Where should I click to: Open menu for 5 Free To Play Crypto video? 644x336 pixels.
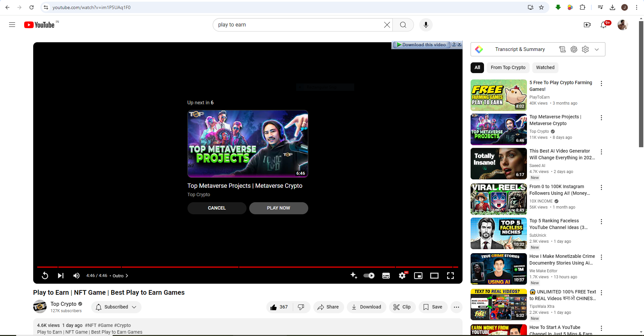[x=601, y=83]
